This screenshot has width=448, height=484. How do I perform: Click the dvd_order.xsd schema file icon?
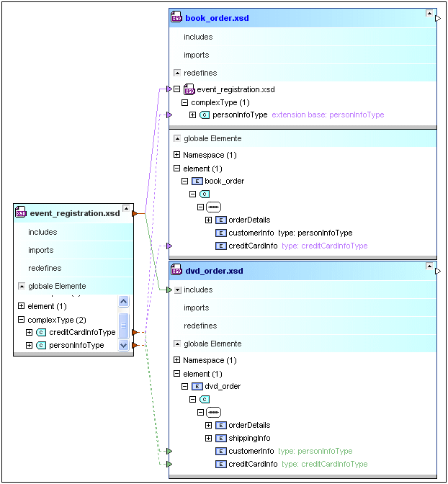(176, 270)
